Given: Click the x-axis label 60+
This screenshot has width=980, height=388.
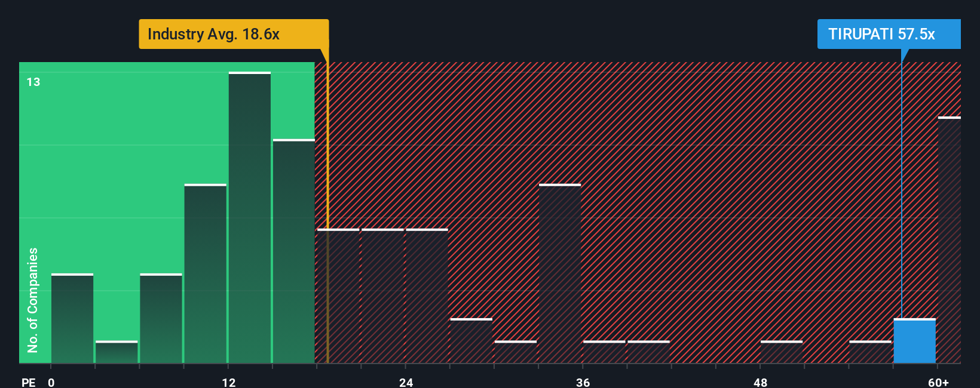Looking at the screenshot, I should (938, 382).
